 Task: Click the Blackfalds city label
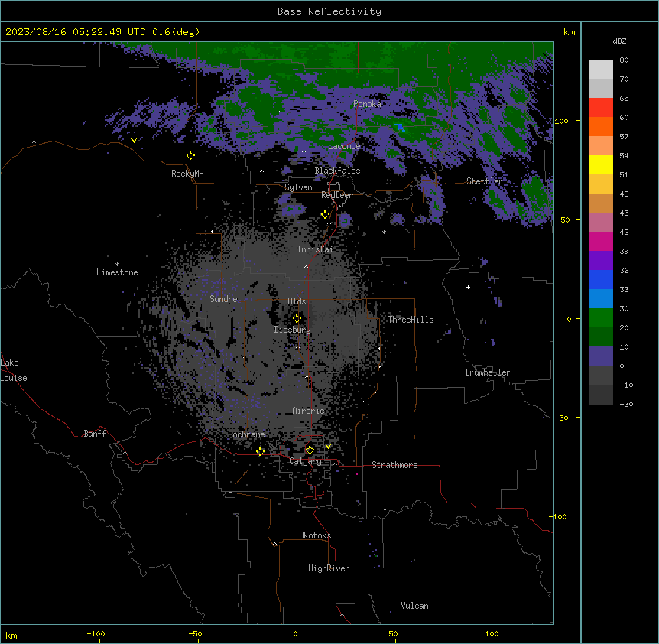point(337,171)
